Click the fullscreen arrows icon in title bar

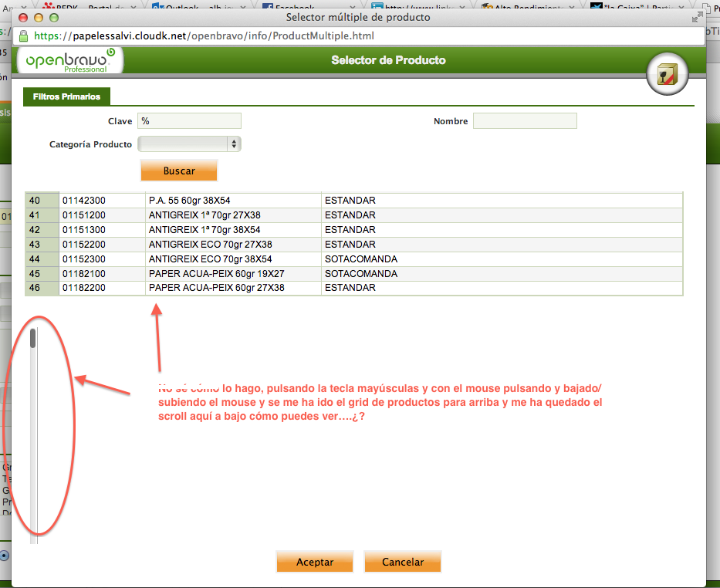tap(698, 18)
